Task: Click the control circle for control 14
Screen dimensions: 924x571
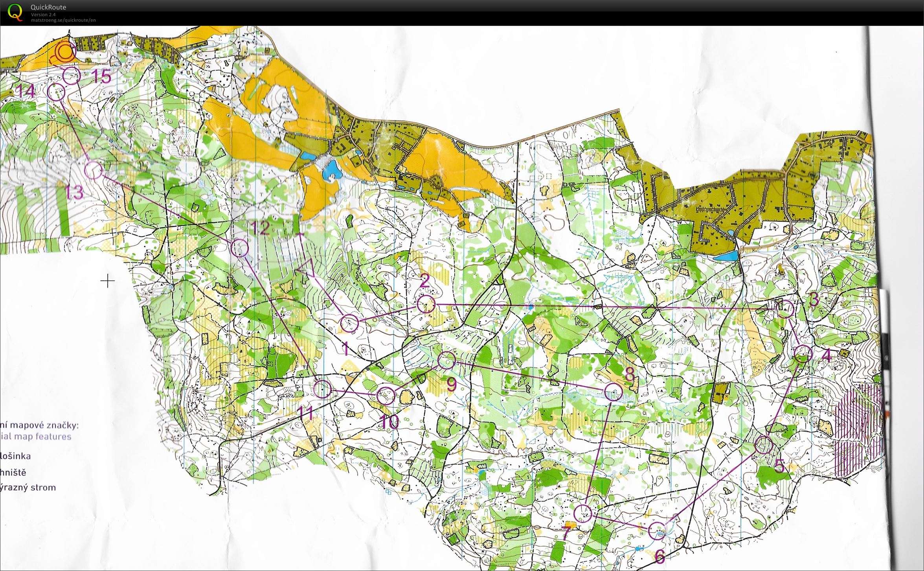Action: pos(56,92)
